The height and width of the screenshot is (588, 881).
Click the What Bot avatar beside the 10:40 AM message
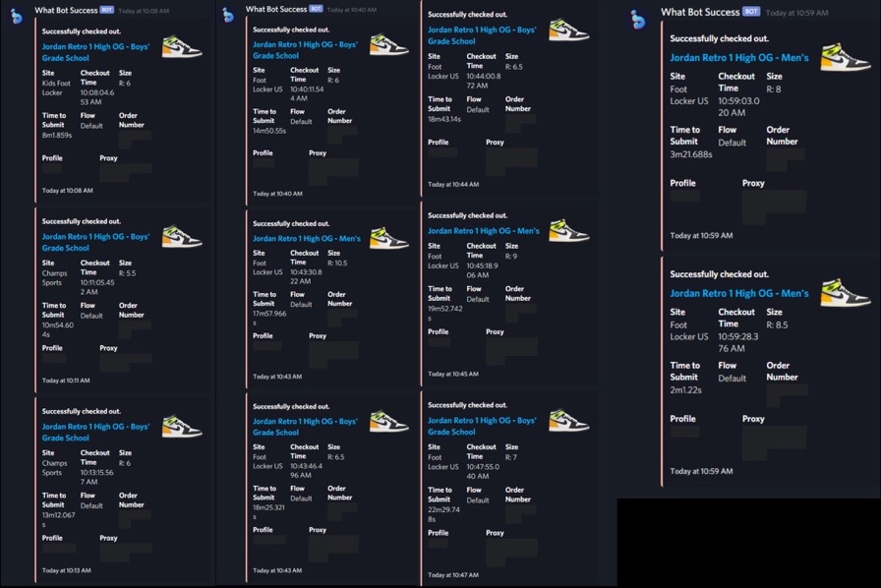tap(227, 15)
